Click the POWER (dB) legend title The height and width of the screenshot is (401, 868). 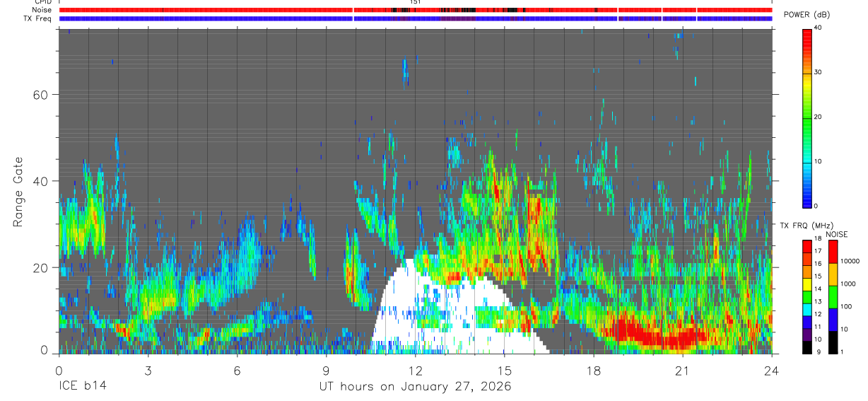807,15
